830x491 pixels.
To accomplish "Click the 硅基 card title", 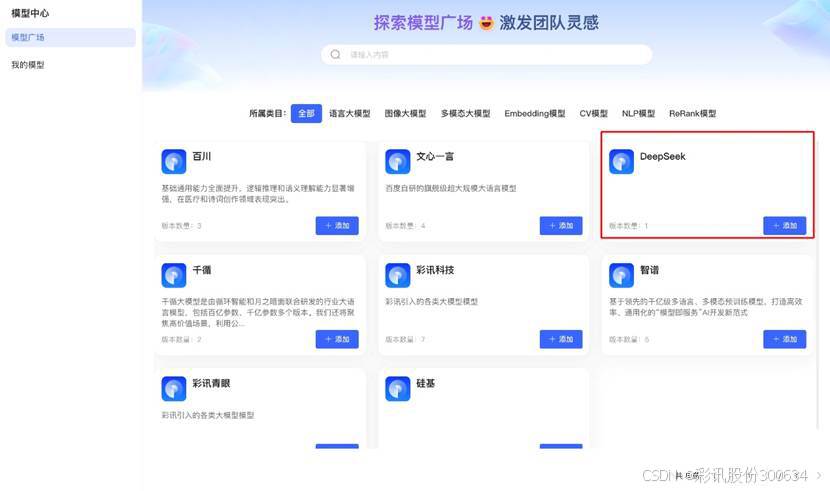I will click(x=425, y=383).
